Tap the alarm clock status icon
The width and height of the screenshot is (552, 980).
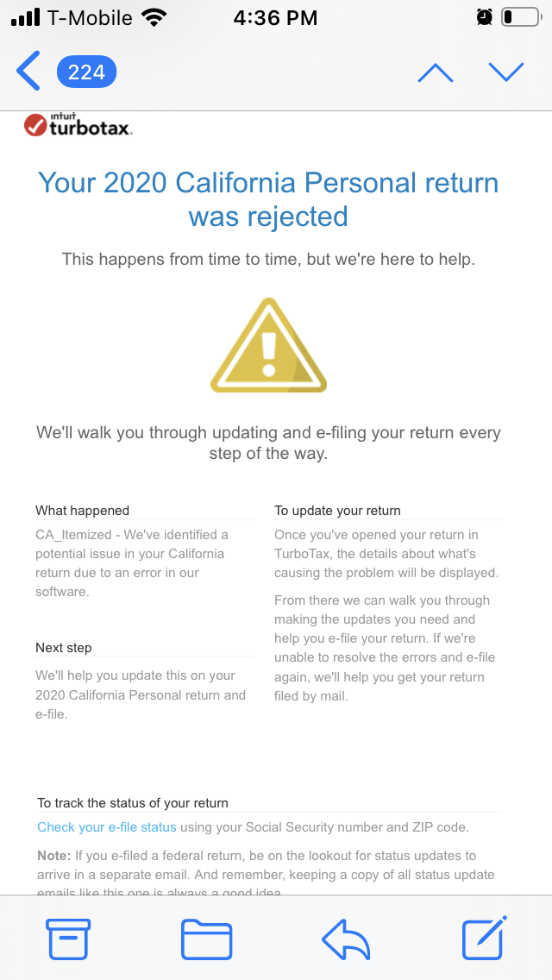point(484,16)
